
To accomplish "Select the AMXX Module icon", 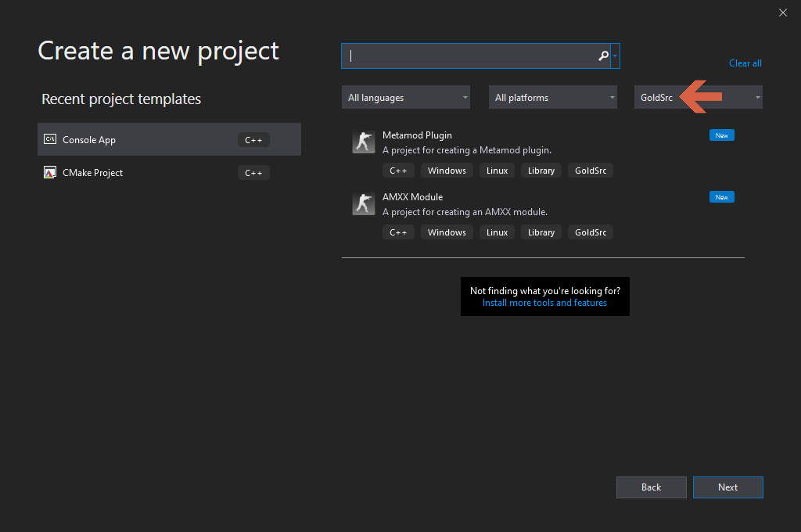I will pyautogui.click(x=364, y=203).
